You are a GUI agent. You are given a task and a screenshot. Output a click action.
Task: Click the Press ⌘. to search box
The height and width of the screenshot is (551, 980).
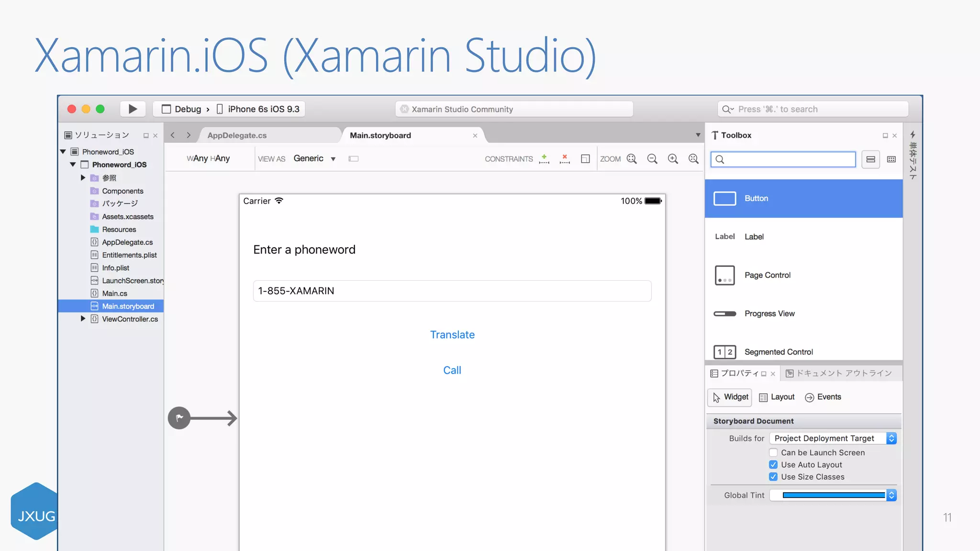813,109
